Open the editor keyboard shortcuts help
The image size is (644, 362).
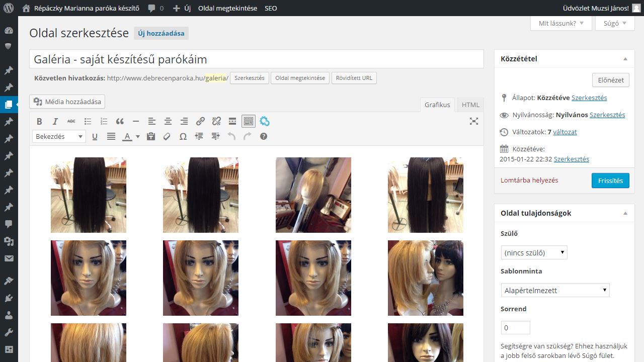pos(264,136)
